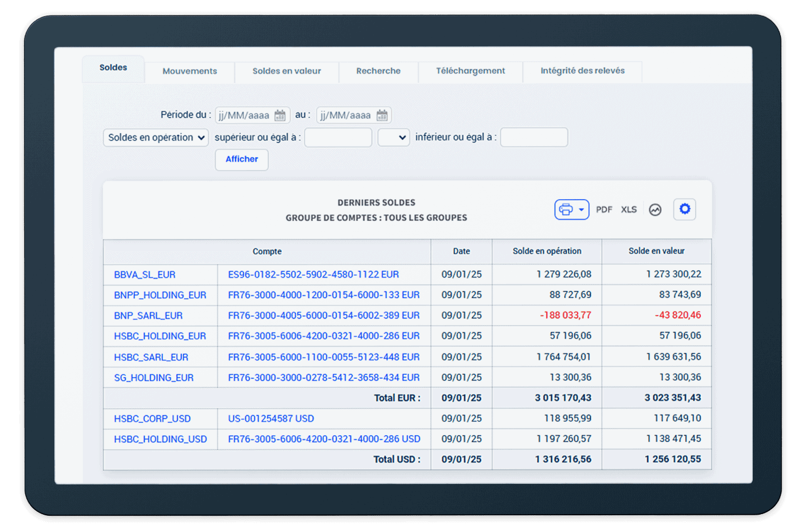Click the Afficher button
The image size is (806, 532).
[x=242, y=159]
